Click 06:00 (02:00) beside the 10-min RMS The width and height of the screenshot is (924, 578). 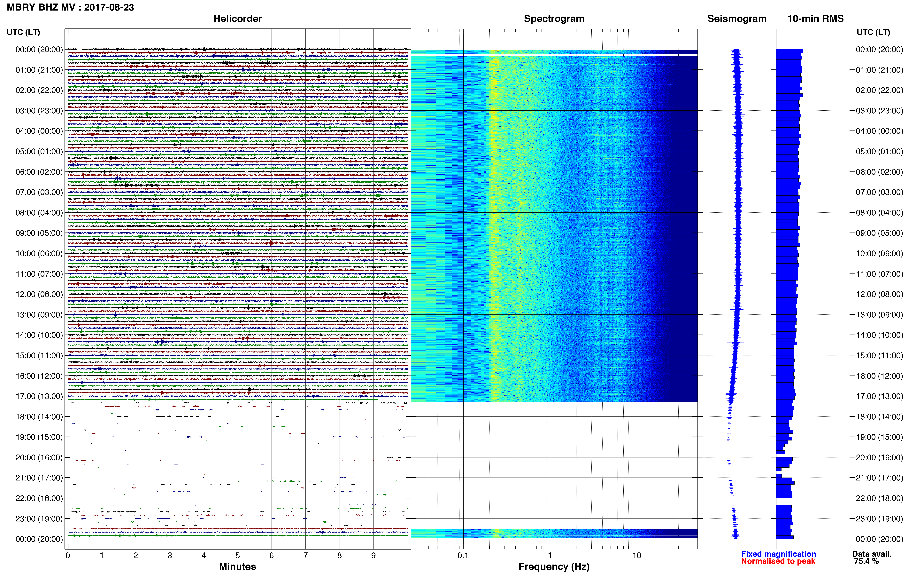click(x=879, y=172)
